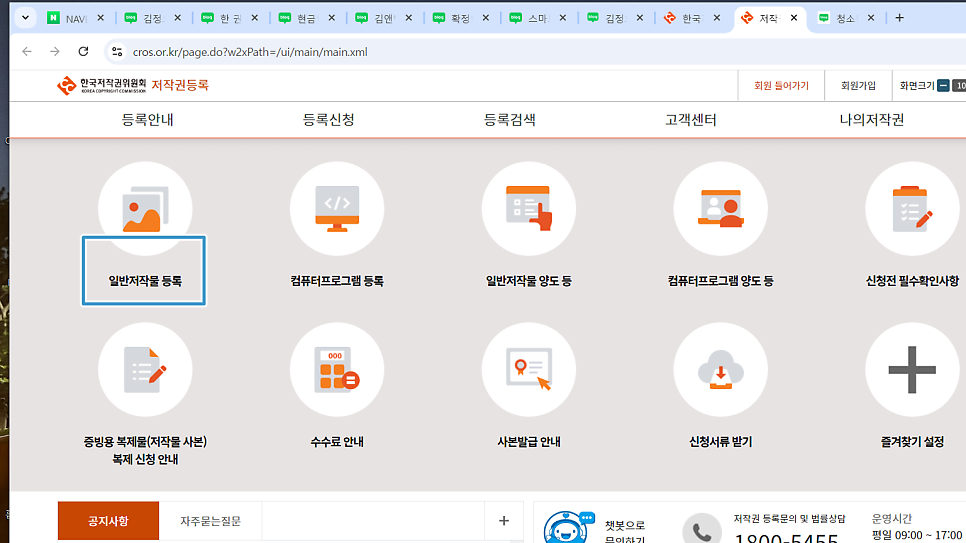Go forward using browser forward arrow
This screenshot has height=543, width=966.
(55, 52)
